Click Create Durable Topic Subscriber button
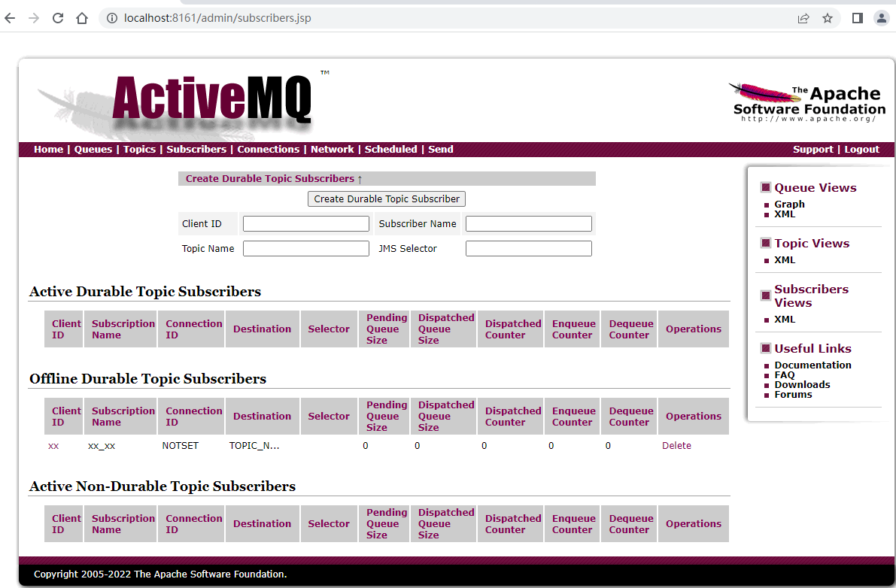The width and height of the screenshot is (896, 588). (x=386, y=199)
